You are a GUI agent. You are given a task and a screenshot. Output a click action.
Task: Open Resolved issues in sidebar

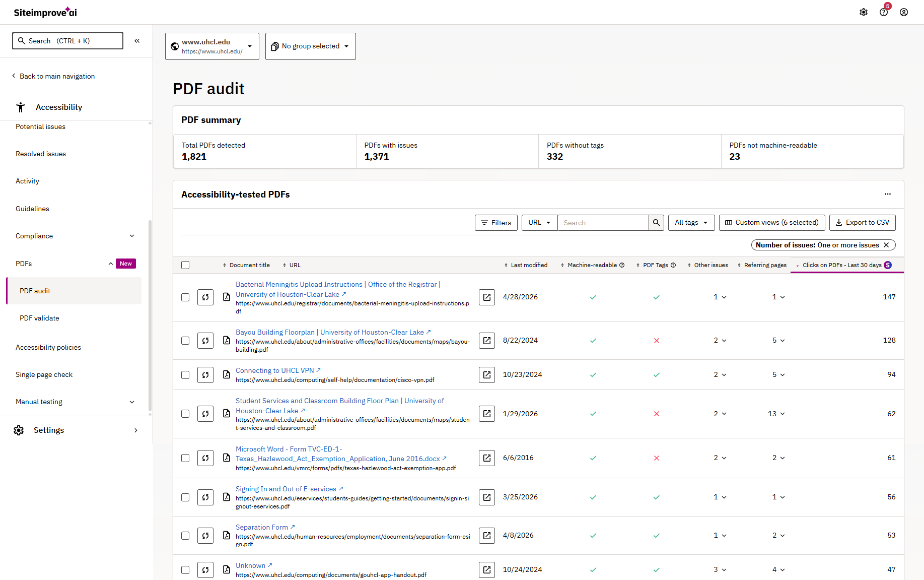click(41, 154)
